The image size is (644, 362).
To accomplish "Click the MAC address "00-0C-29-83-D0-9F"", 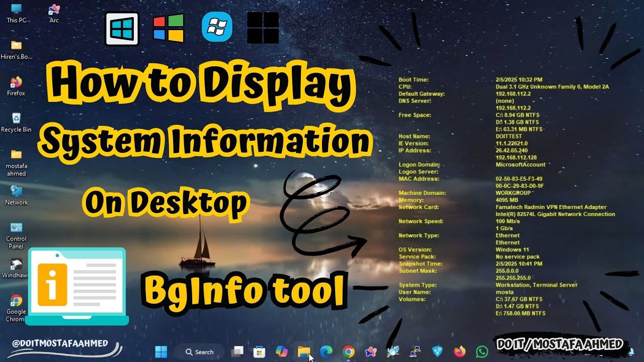I will click(520, 186).
